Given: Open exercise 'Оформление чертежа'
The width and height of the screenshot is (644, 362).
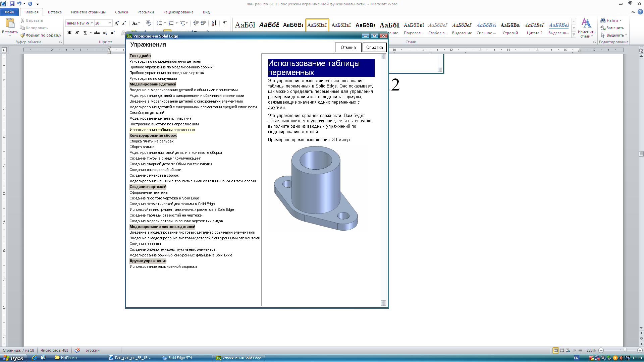Looking at the screenshot, I should tap(148, 192).
